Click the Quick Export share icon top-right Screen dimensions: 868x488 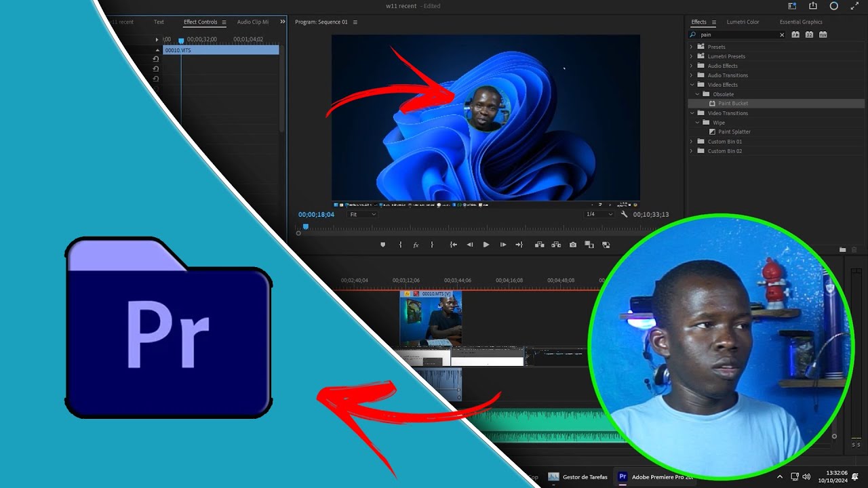pos(813,6)
